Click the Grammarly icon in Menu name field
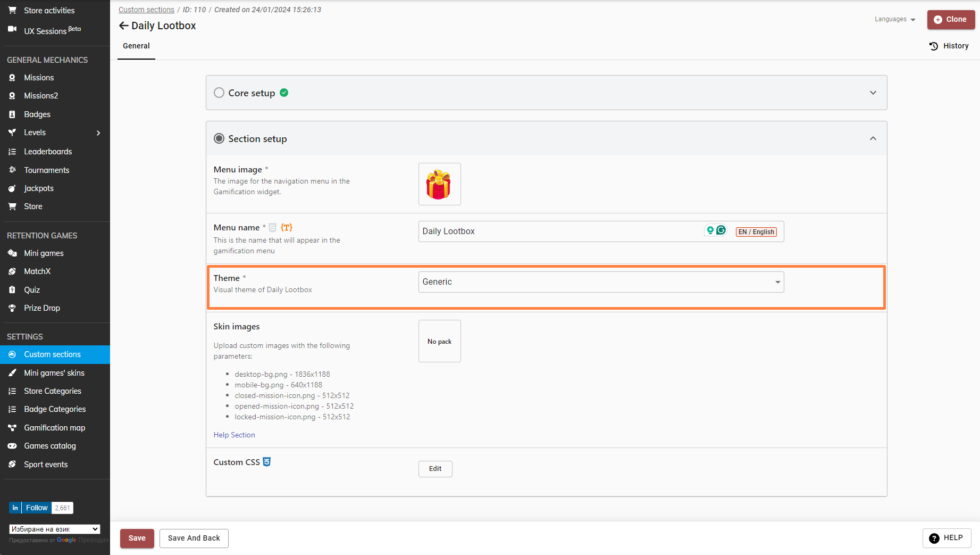This screenshot has height=555, width=980. point(721,230)
